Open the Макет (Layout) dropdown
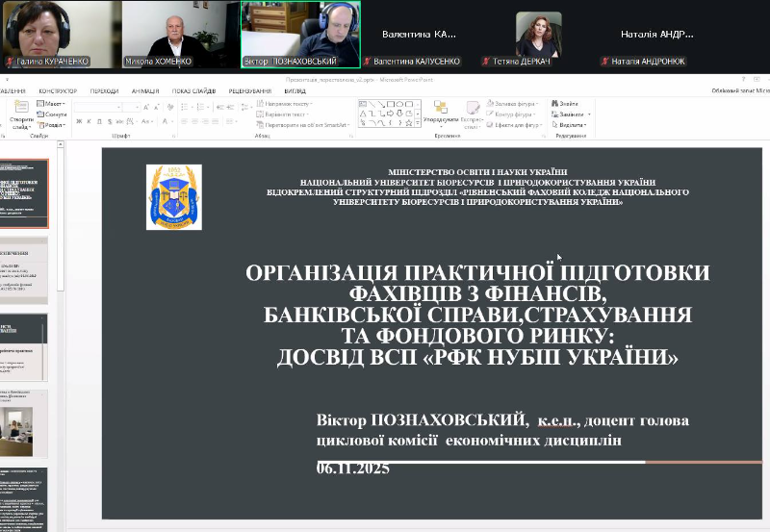This screenshot has height=532, width=770. tap(54, 103)
